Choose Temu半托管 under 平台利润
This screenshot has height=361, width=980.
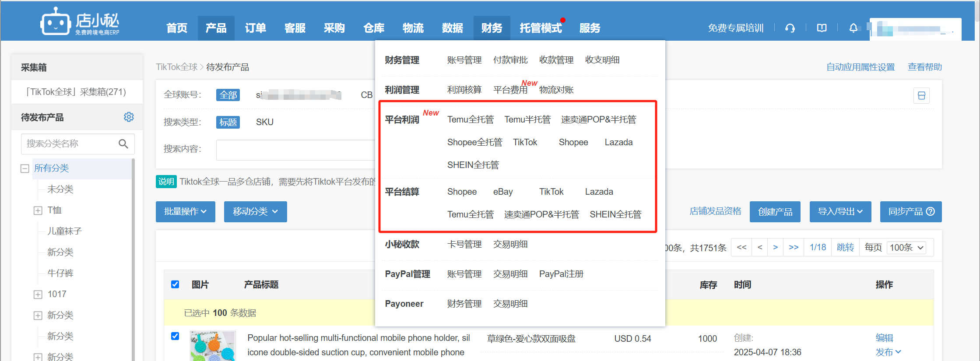click(x=527, y=119)
